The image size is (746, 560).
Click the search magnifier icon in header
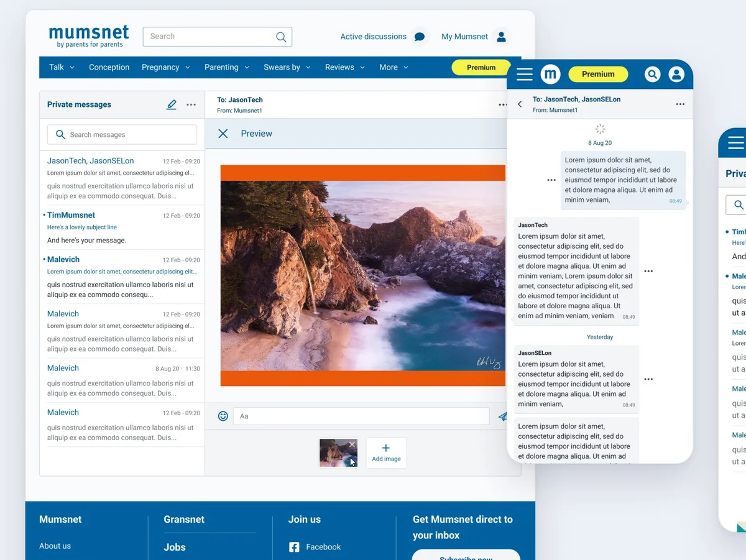tap(281, 37)
